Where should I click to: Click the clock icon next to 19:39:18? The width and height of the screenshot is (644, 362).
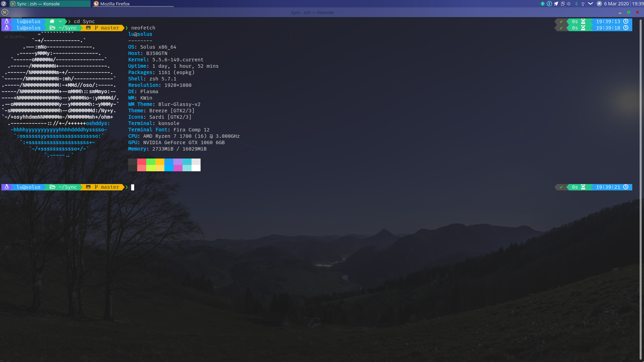(626, 28)
